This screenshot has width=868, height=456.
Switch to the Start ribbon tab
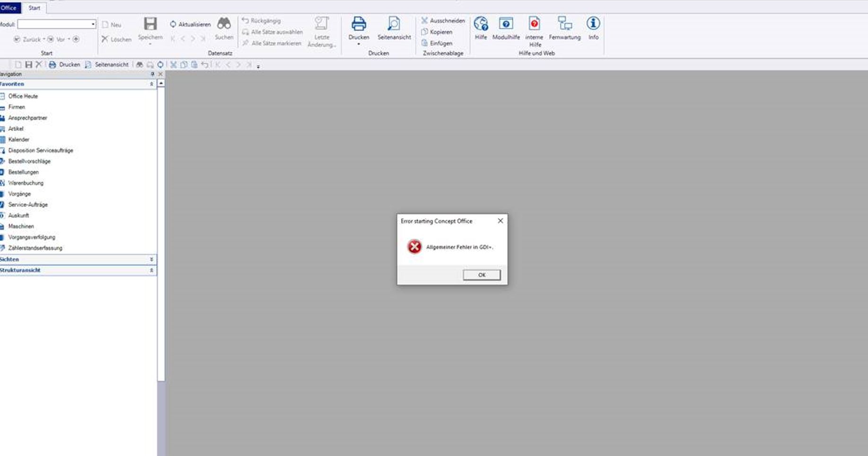click(34, 8)
